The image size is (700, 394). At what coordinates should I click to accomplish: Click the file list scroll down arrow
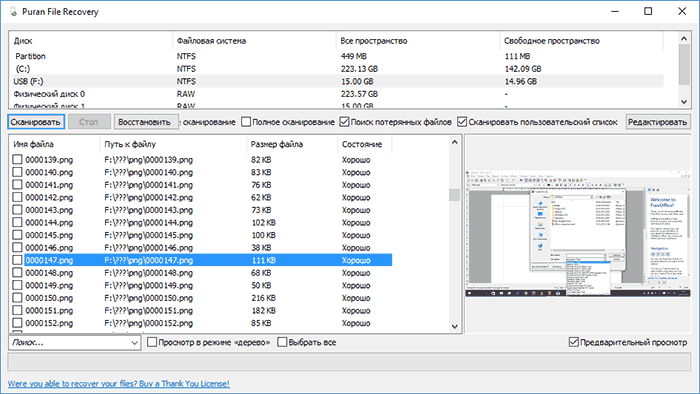pyautogui.click(x=454, y=326)
